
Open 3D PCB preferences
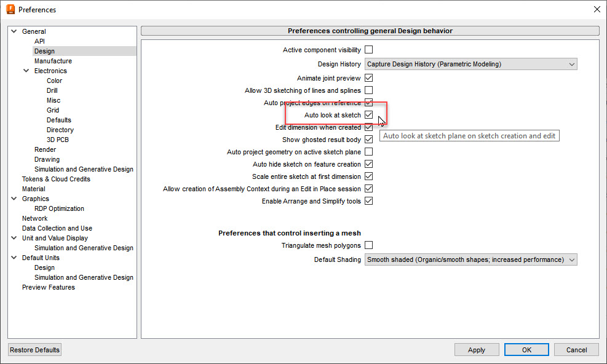pyautogui.click(x=58, y=140)
